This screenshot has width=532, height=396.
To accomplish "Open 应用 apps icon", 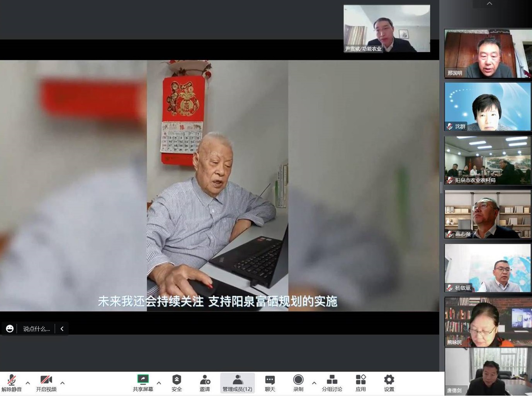I will pyautogui.click(x=360, y=380).
